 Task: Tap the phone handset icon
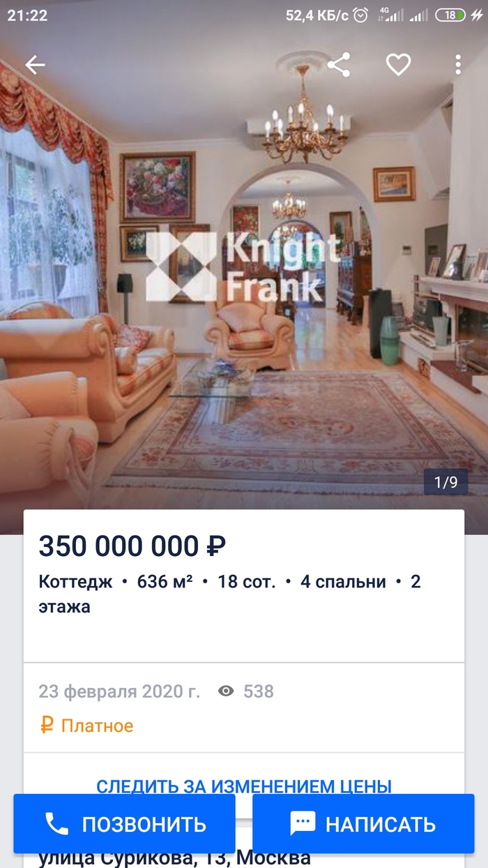56,824
